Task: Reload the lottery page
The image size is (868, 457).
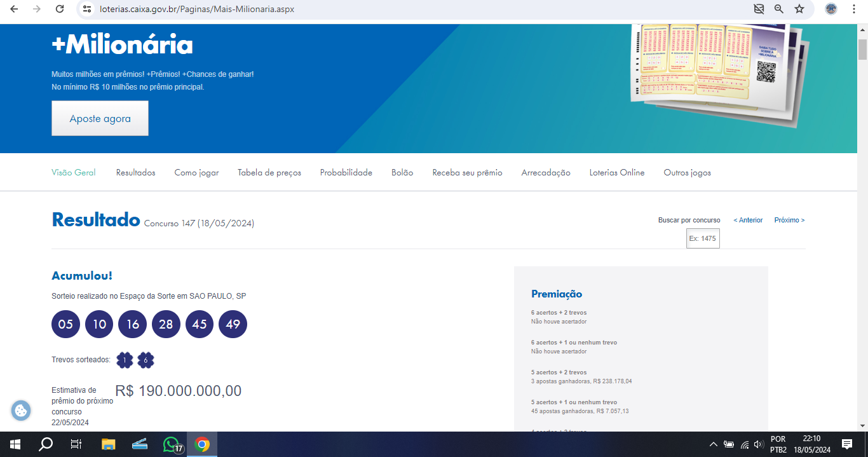Action: (x=60, y=9)
